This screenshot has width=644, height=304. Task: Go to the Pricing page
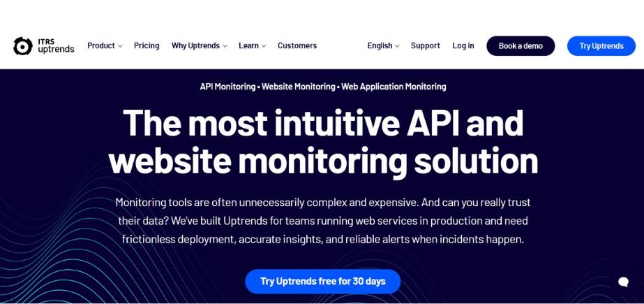[147, 45]
